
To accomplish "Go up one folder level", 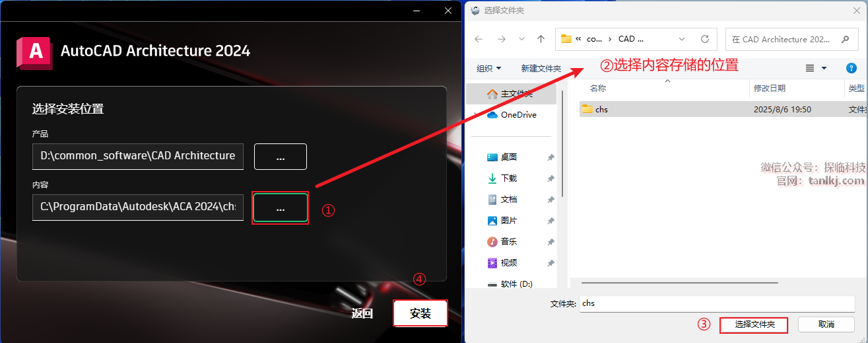I will [x=541, y=39].
